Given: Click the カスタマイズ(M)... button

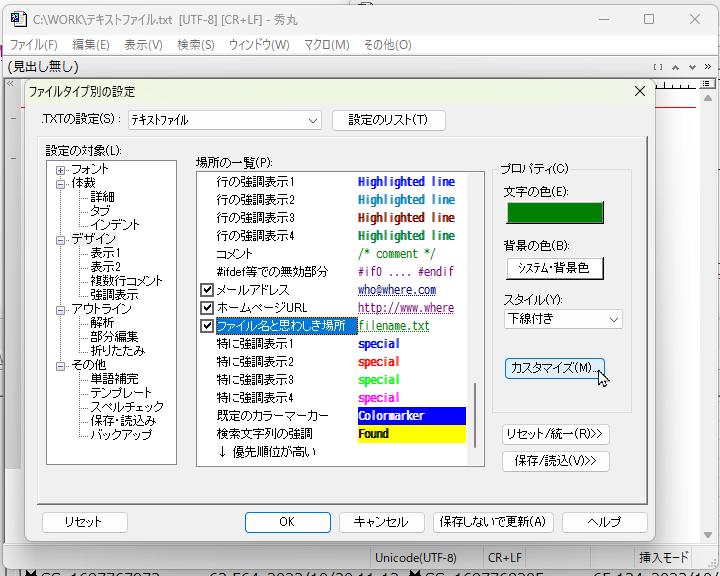Looking at the screenshot, I should pos(554,368).
